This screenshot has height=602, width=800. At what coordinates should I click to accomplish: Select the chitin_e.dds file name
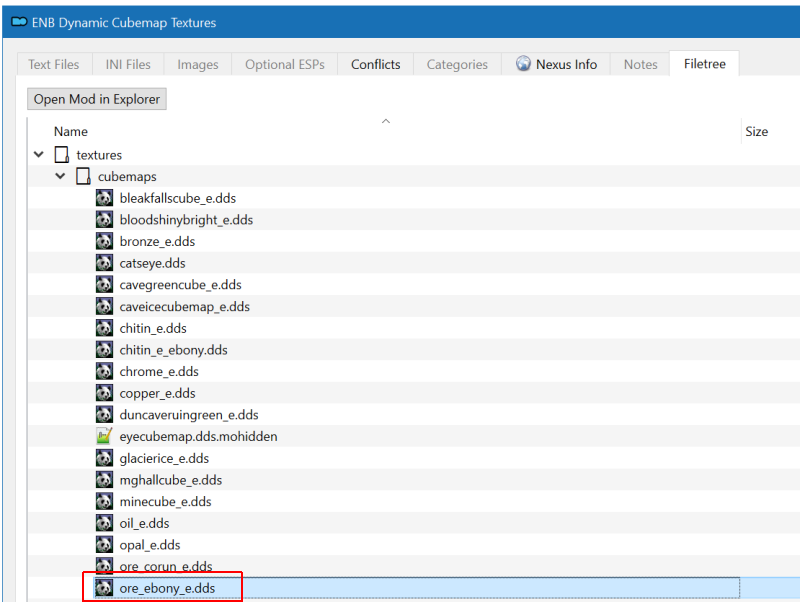(153, 328)
